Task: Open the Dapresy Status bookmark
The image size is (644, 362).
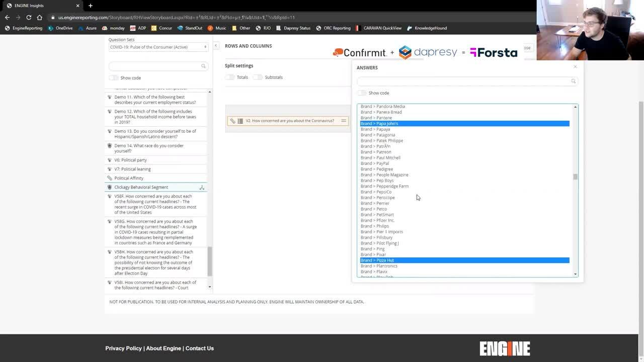Action: coord(293,28)
